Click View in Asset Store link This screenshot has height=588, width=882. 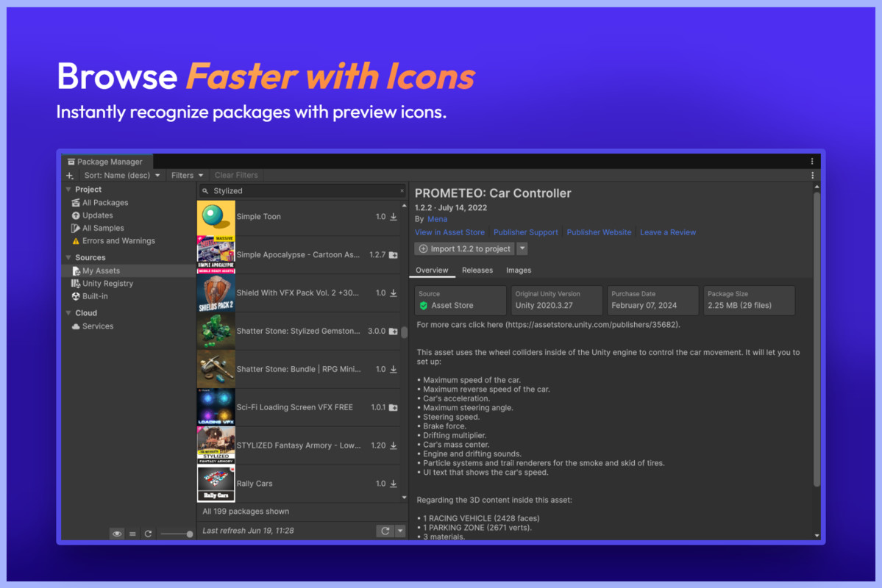(449, 232)
